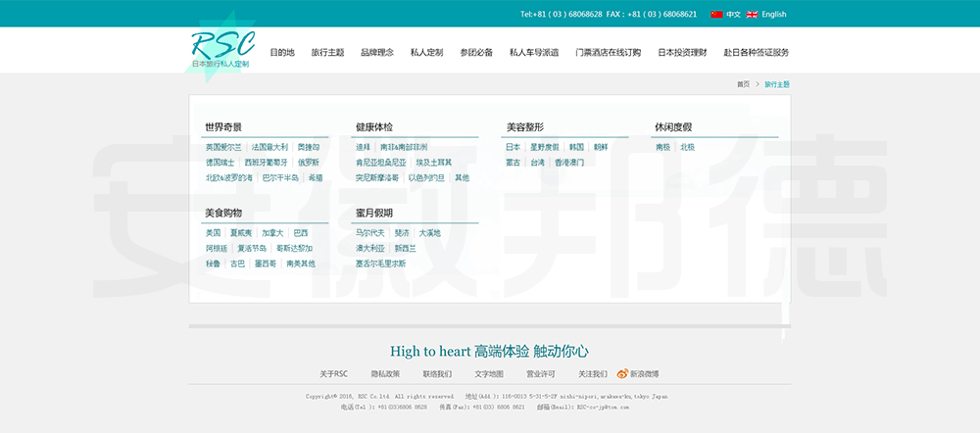
Task: Click the Sina Weibo icon in footer
Action: pyautogui.click(x=622, y=373)
